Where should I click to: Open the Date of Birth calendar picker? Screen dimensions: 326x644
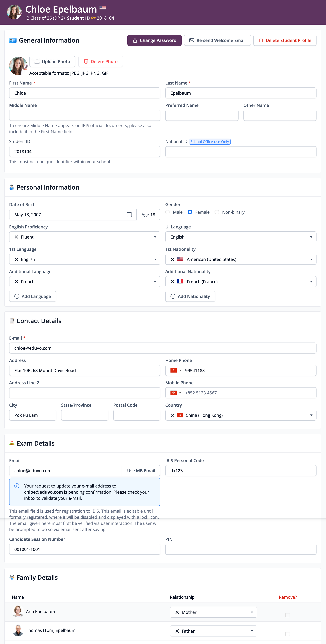click(x=129, y=215)
